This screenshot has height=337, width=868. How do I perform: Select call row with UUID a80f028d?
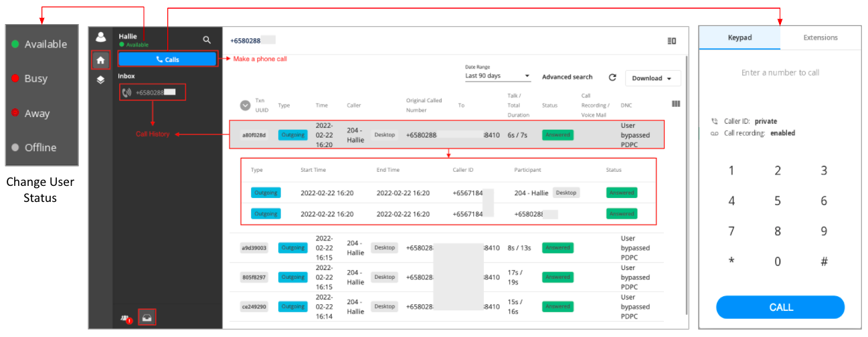tap(448, 134)
